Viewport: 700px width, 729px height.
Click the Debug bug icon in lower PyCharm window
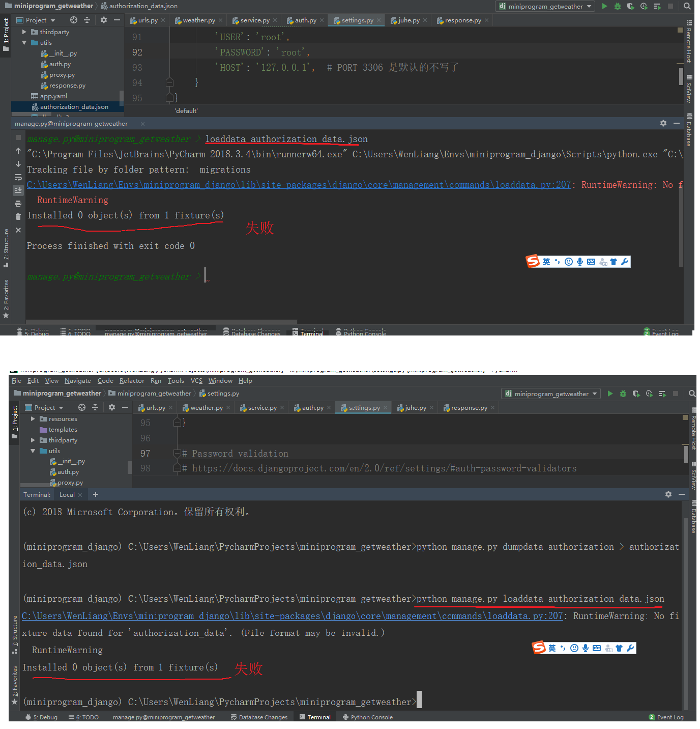(623, 394)
